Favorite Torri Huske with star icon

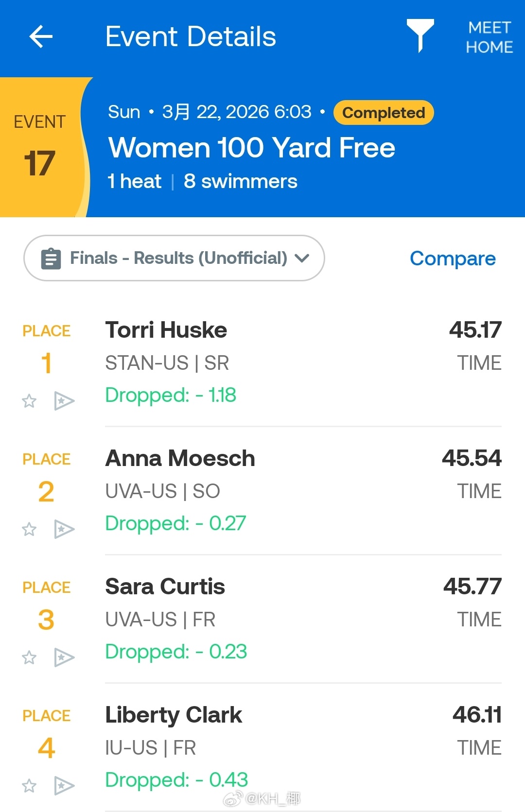pyautogui.click(x=29, y=401)
